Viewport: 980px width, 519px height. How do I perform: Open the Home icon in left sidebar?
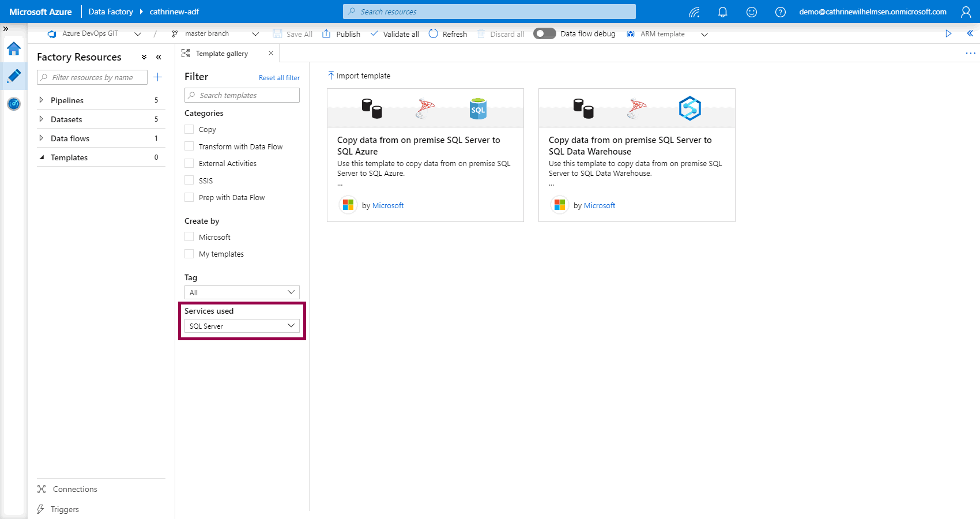point(14,49)
